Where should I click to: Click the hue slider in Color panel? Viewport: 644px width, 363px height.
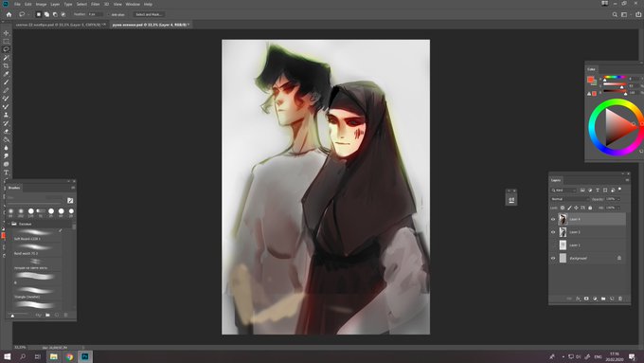point(615,77)
